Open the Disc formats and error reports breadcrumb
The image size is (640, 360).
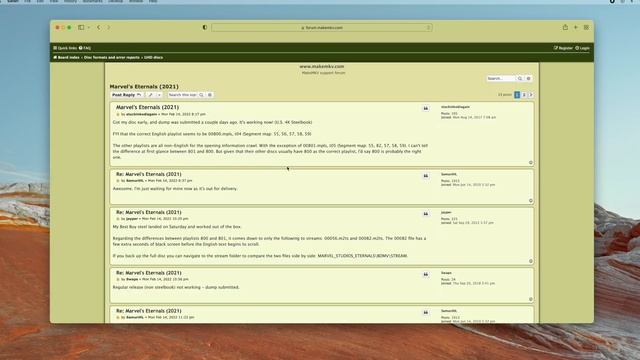coord(111,58)
